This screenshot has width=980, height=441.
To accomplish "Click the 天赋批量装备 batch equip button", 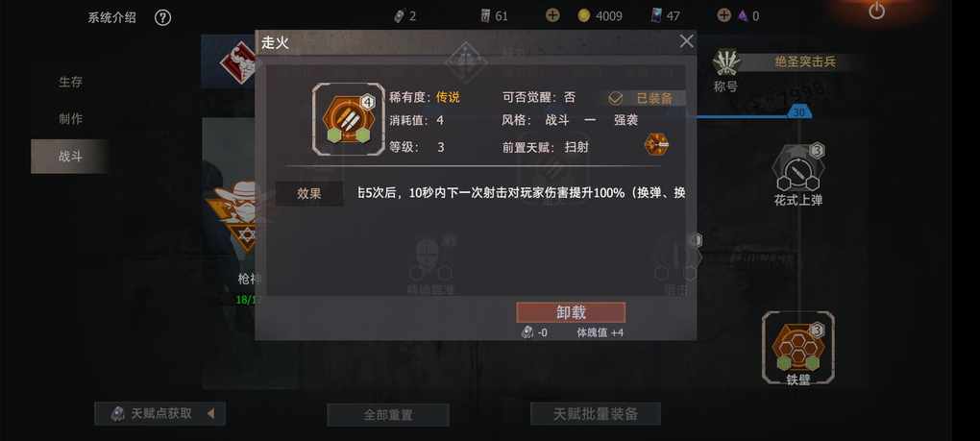I will pos(596,413).
